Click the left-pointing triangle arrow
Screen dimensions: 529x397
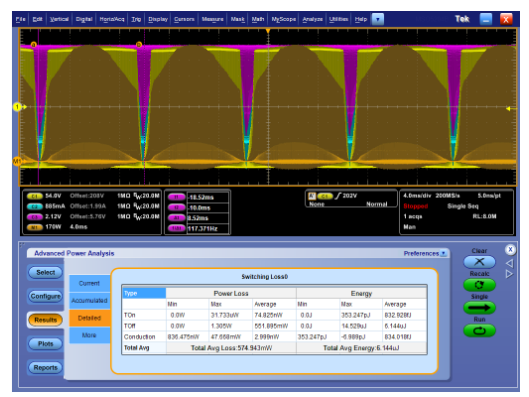(x=509, y=263)
